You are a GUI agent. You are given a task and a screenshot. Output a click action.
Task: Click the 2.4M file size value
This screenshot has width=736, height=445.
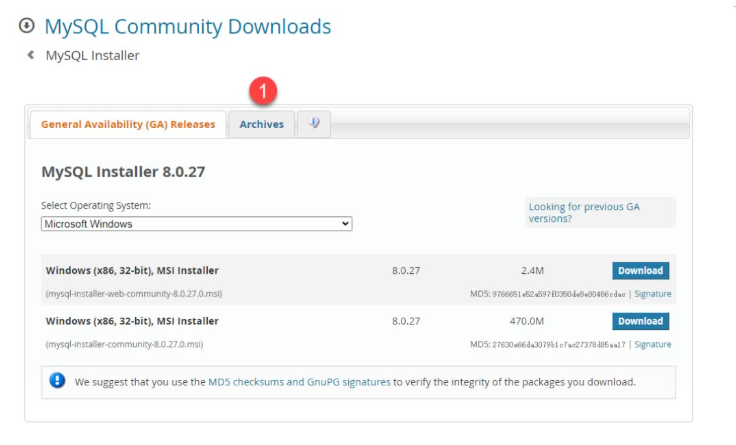[x=532, y=271]
